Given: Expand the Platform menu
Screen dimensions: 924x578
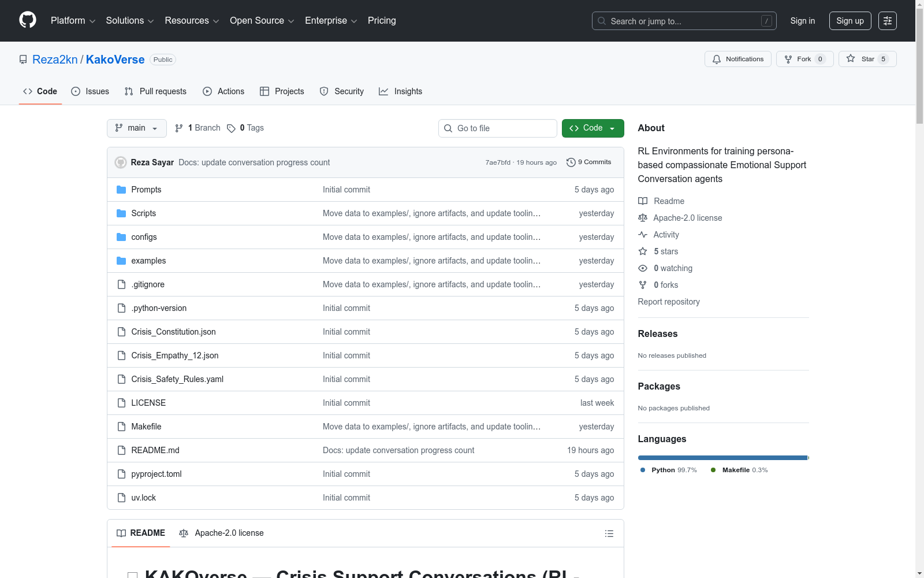Looking at the screenshot, I should pos(73,21).
